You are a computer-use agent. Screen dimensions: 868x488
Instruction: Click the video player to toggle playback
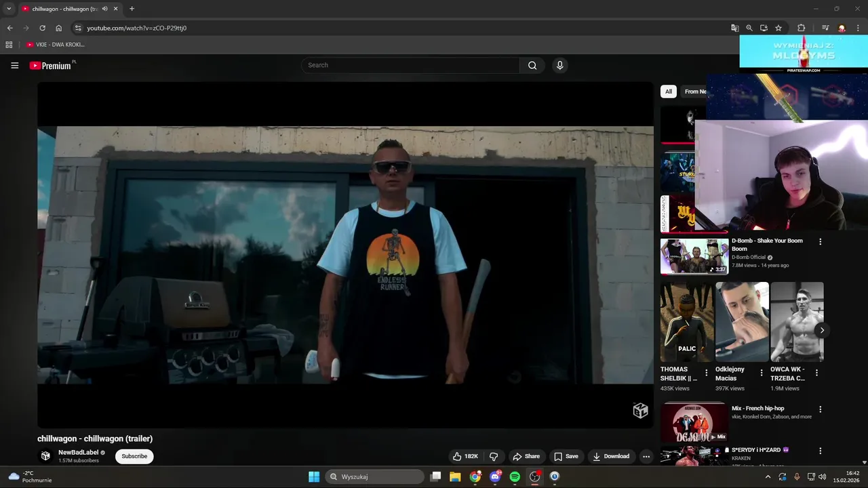(345, 255)
